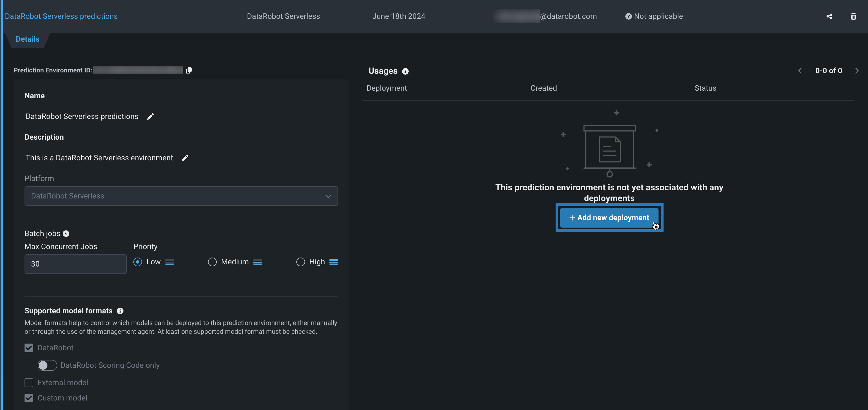Screen dimensions: 868x410
Task: Open the Platform dropdown
Action: pos(181,196)
